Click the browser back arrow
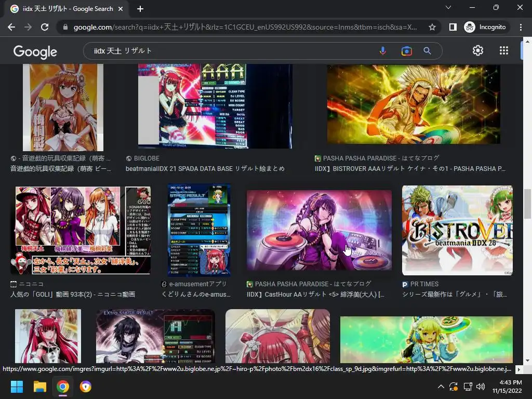The height and width of the screenshot is (399, 532). (11, 27)
